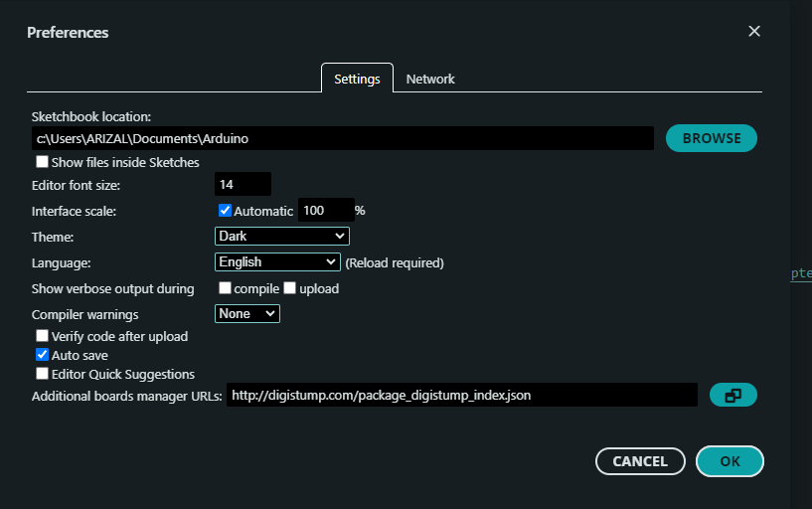Click the Theme label
Viewport: 812px width, 509px height.
pos(53,238)
